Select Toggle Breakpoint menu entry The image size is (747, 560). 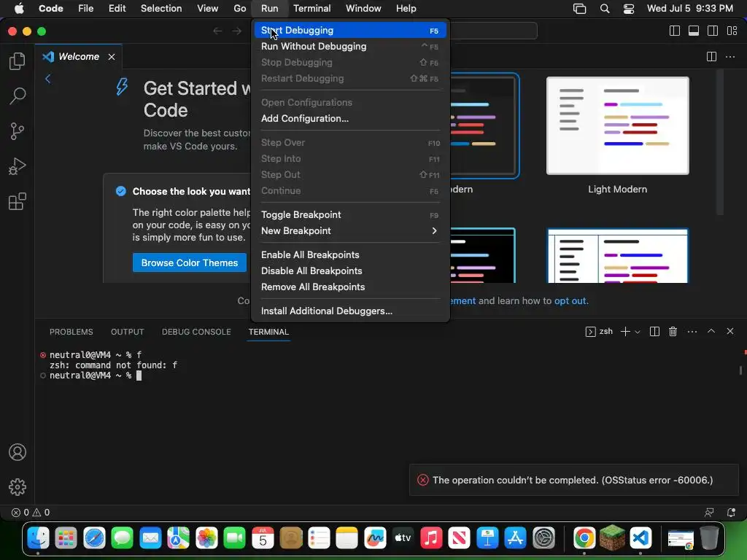[x=350, y=215]
